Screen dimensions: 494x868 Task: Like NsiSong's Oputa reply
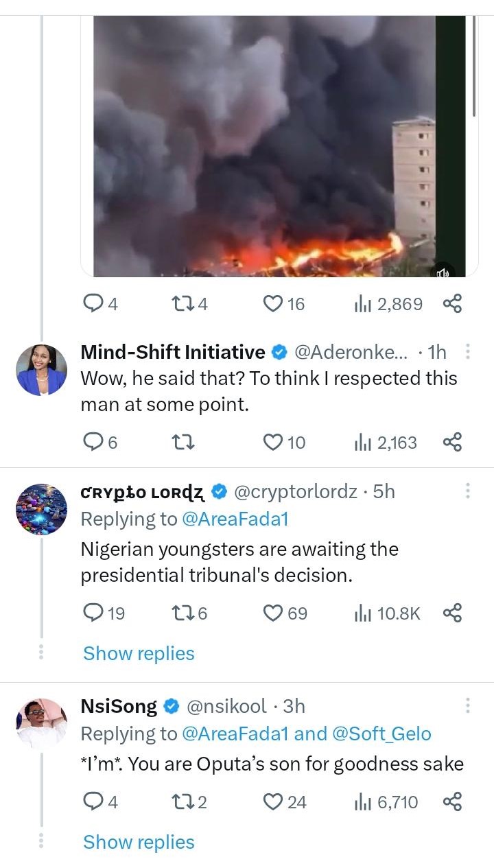point(274,801)
